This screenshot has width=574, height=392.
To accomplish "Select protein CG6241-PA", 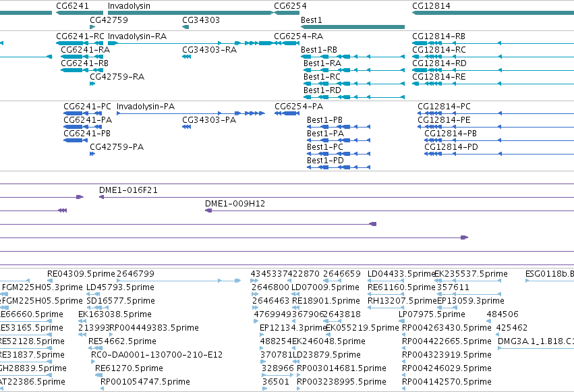I will coord(88,120).
